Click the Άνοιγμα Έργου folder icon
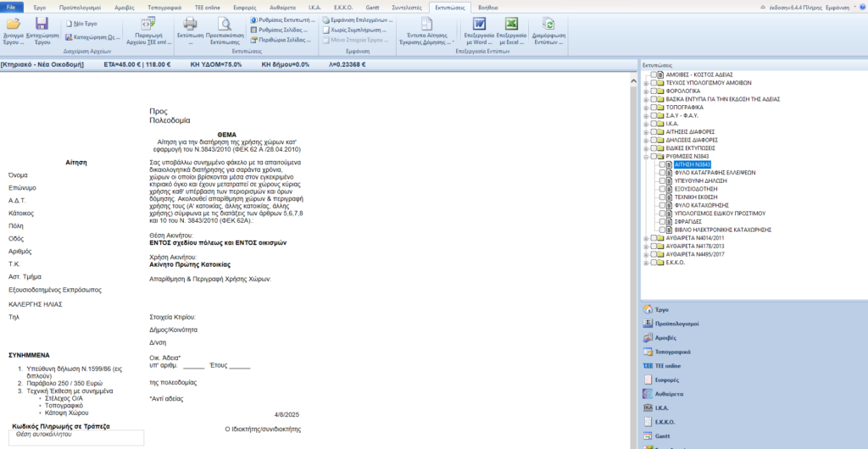This screenshot has width=868, height=449. coord(14,27)
